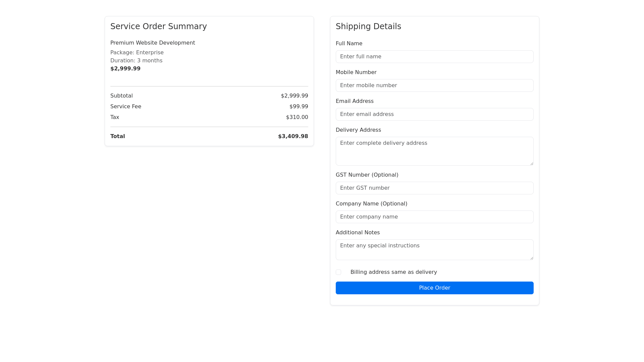The width and height of the screenshot is (644, 362).
Task: Click the Service Fee amount $99.99
Action: click(299, 107)
